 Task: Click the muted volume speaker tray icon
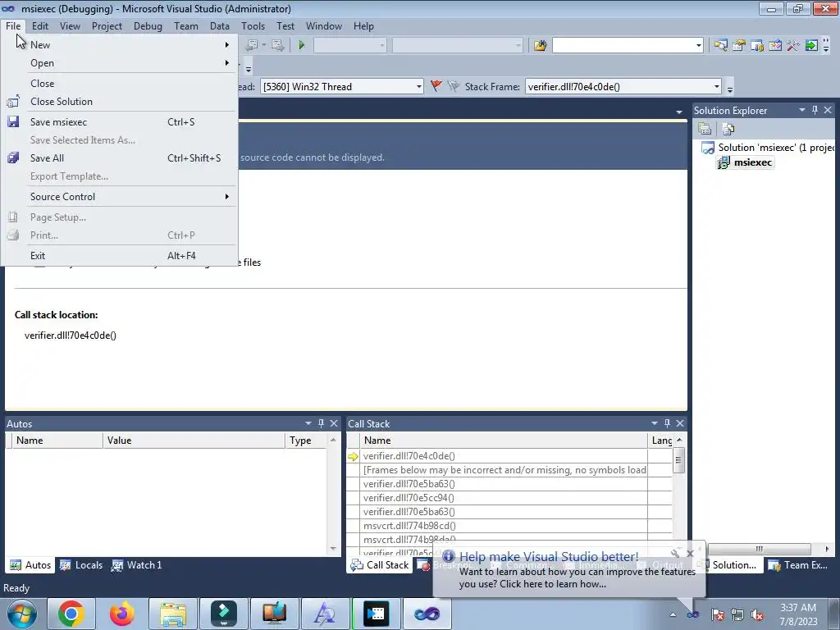[x=757, y=614]
